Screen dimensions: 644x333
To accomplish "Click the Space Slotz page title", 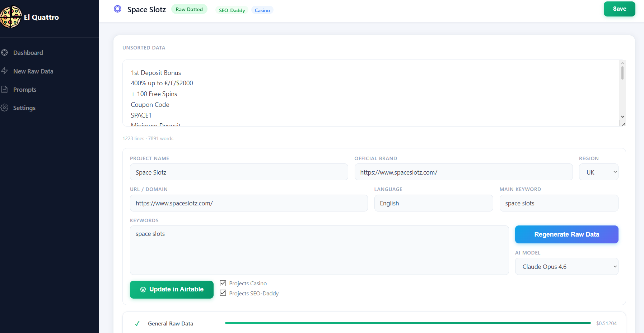I will pyautogui.click(x=146, y=10).
